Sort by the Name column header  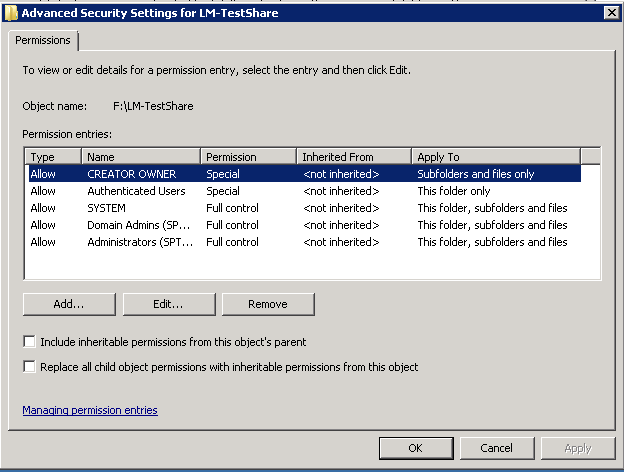pos(141,157)
